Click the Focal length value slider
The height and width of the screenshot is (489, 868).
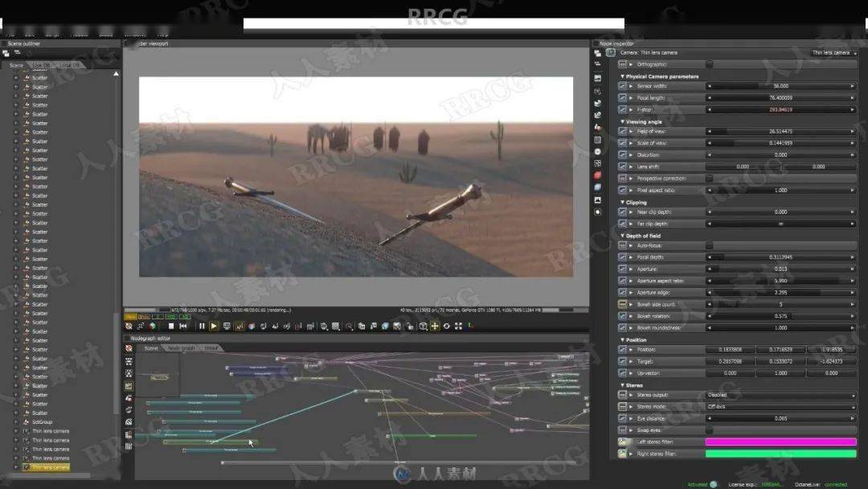(780, 97)
